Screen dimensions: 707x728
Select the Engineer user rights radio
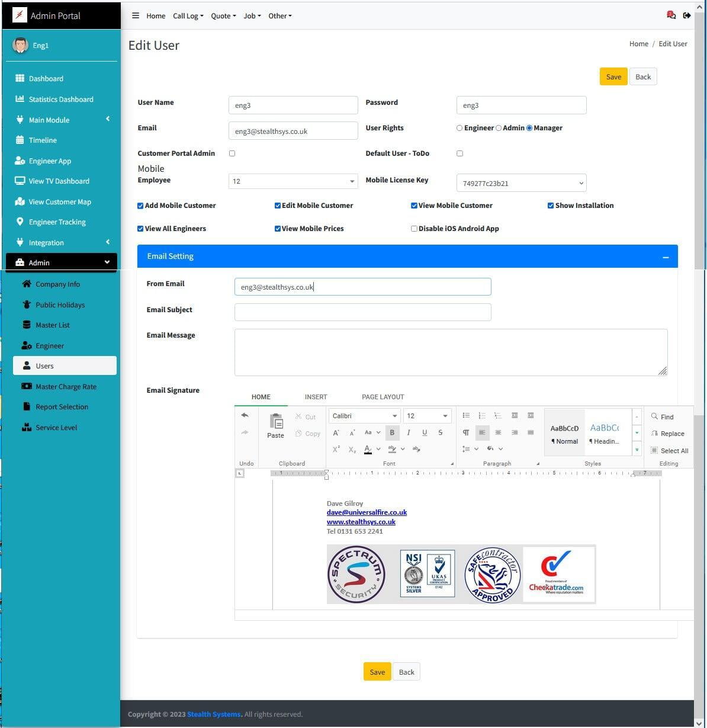459,128
